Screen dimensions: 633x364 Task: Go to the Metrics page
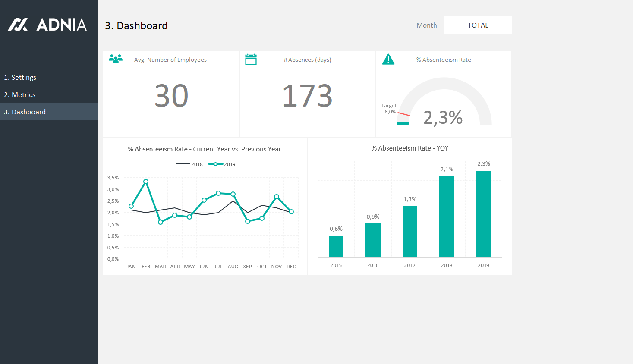click(x=20, y=95)
